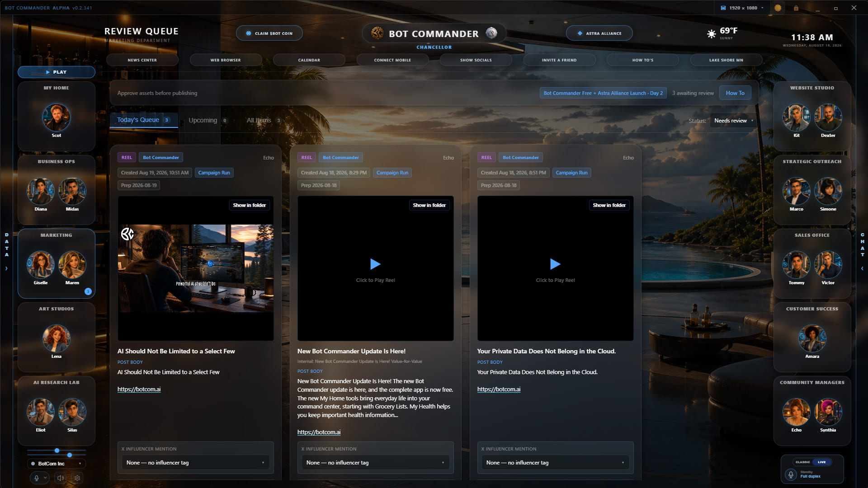The height and width of the screenshot is (488, 868).
Task: Select Marco's avatar in Strategic Outreach
Action: (x=797, y=191)
